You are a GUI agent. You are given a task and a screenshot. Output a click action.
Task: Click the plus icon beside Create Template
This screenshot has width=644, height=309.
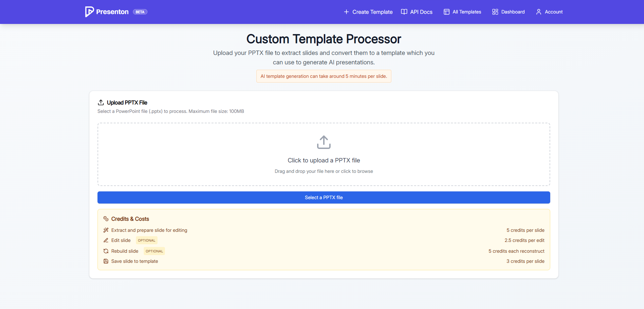346,12
